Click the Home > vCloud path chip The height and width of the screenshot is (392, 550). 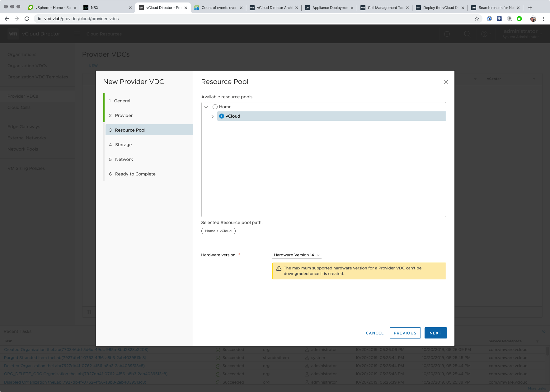coord(218,231)
